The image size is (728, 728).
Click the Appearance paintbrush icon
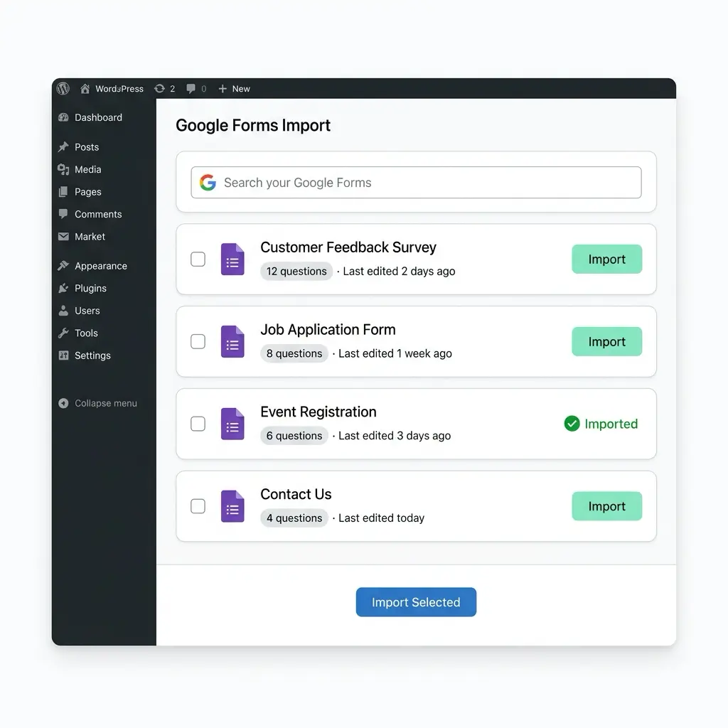point(63,266)
